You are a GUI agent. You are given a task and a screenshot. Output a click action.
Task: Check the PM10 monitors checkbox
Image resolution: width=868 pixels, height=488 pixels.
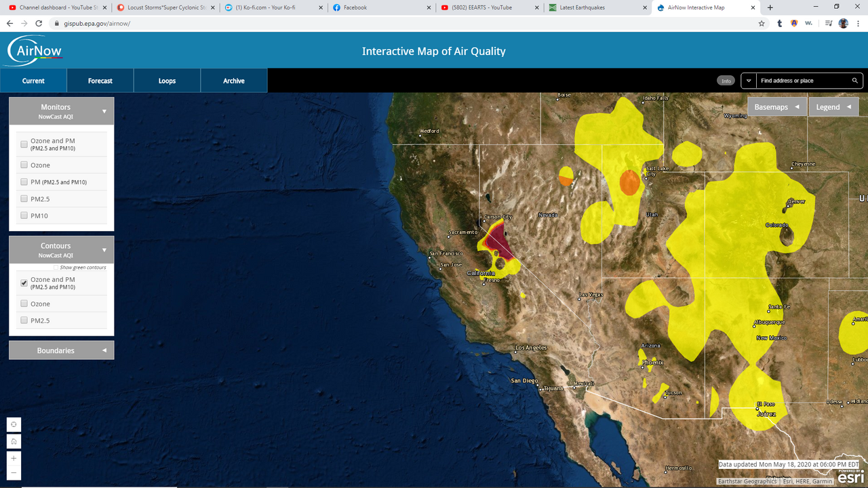[x=24, y=216]
